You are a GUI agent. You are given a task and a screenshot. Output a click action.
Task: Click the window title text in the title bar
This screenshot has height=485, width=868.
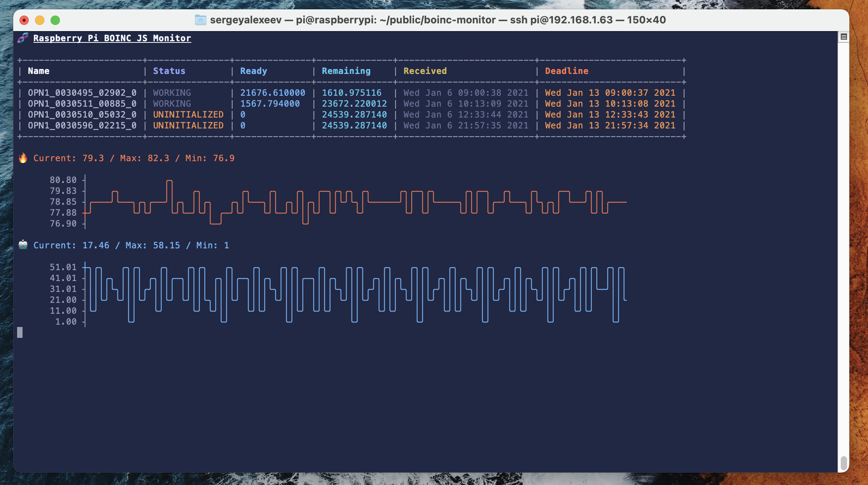pyautogui.click(x=437, y=20)
